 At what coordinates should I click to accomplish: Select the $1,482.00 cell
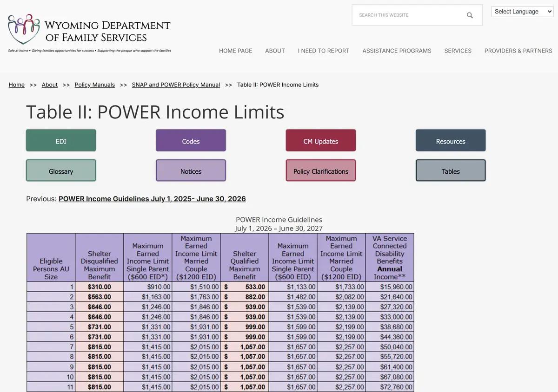(x=293, y=297)
